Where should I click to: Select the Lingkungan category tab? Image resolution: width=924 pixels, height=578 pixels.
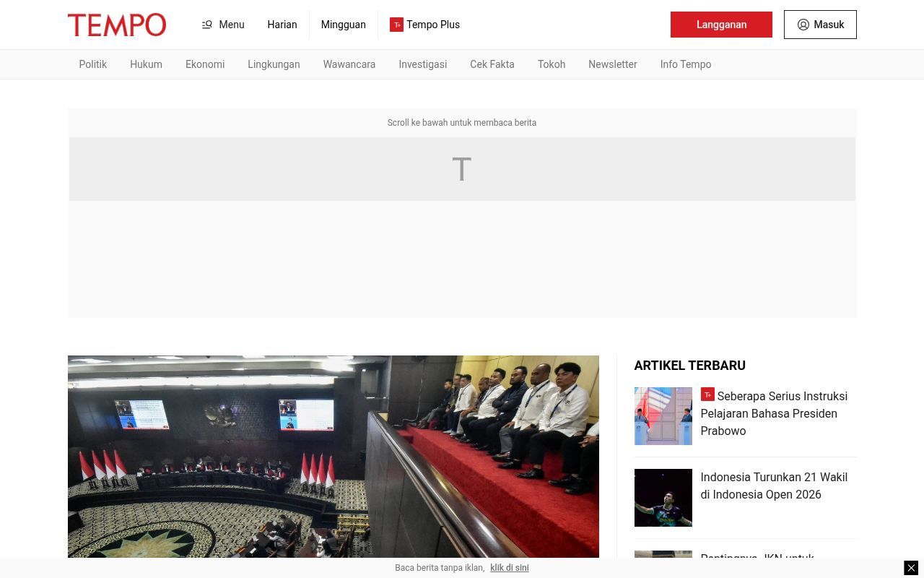click(x=274, y=64)
